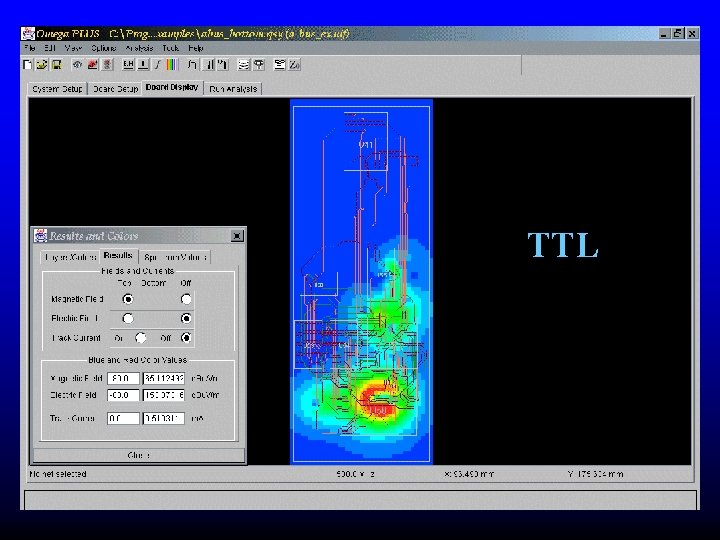Turn Track Current Off

[x=186, y=338]
